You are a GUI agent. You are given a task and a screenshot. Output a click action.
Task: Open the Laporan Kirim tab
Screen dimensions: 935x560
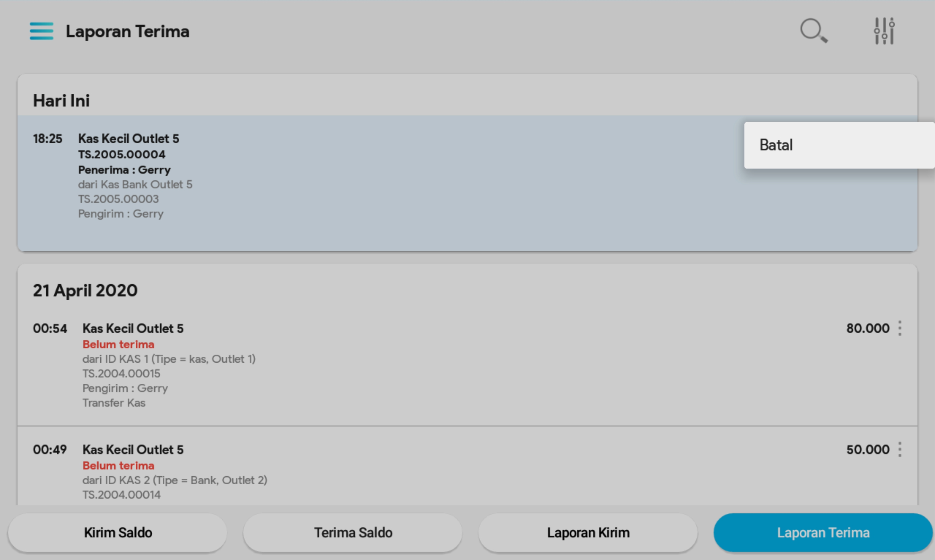click(588, 532)
